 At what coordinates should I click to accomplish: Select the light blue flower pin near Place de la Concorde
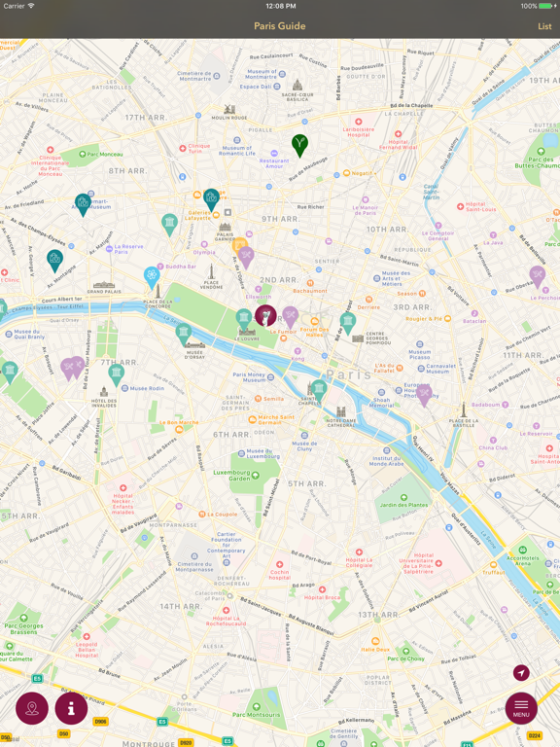coord(152,277)
